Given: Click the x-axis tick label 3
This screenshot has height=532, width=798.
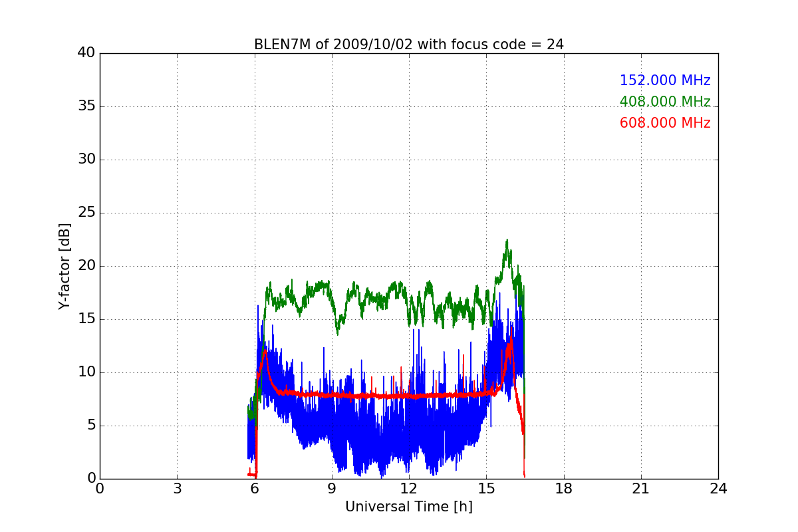Looking at the screenshot, I should click(177, 488).
